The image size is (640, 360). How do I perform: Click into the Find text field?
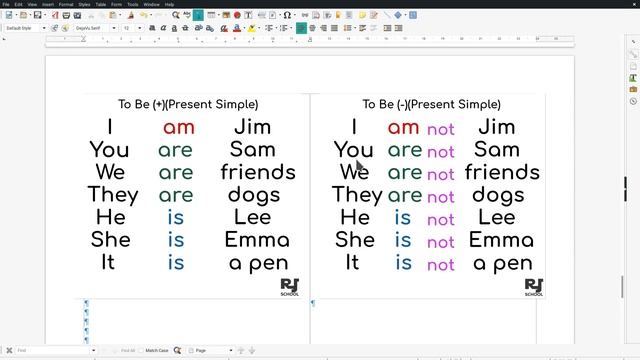pos(53,350)
